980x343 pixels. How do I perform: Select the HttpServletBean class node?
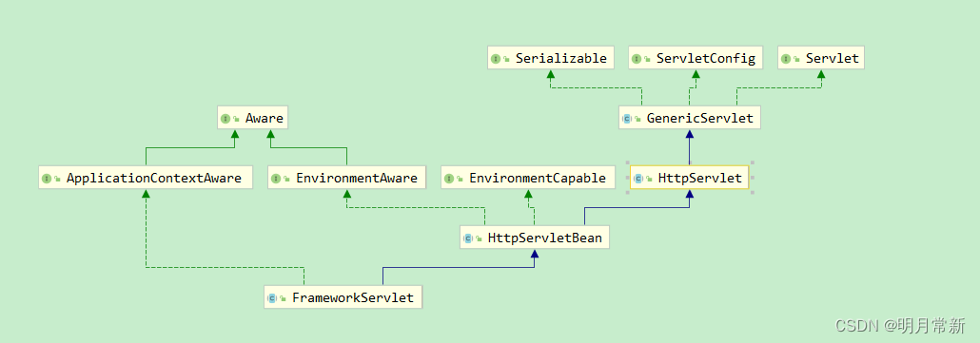pos(535,238)
